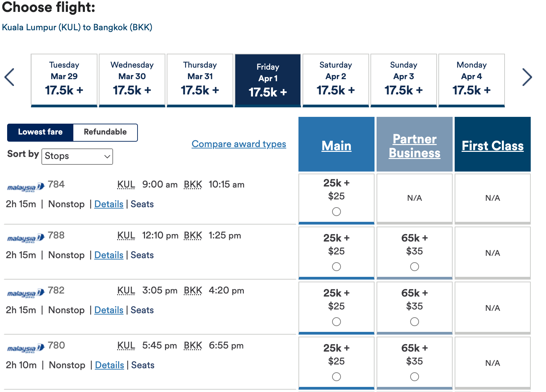Select the Tuesday Mar 29 date tab
This screenshot has height=392, width=546.
click(x=64, y=79)
